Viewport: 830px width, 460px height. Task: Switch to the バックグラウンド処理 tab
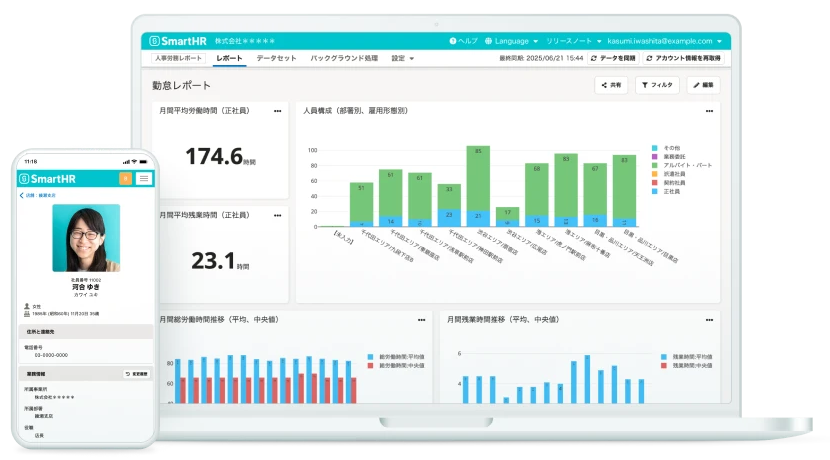click(x=344, y=59)
